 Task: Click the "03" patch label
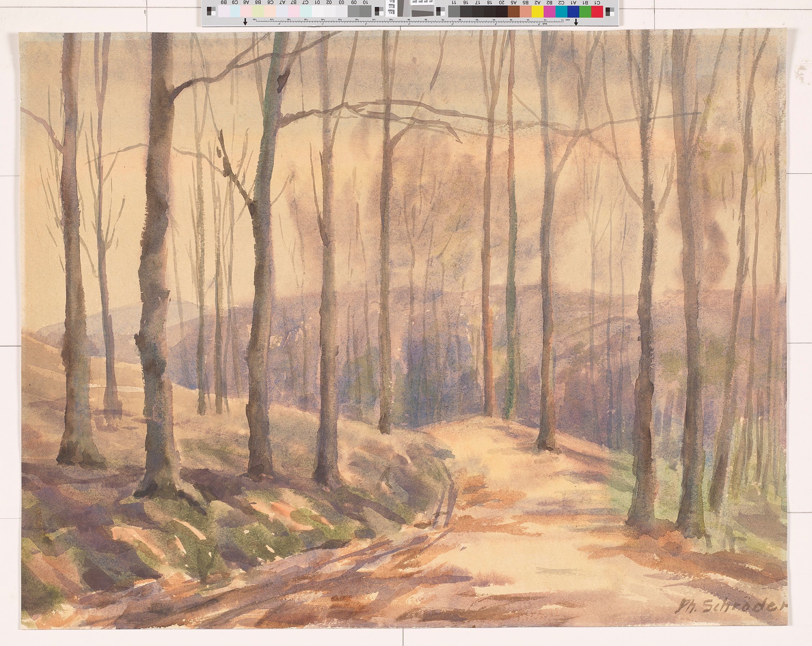(342, 3)
